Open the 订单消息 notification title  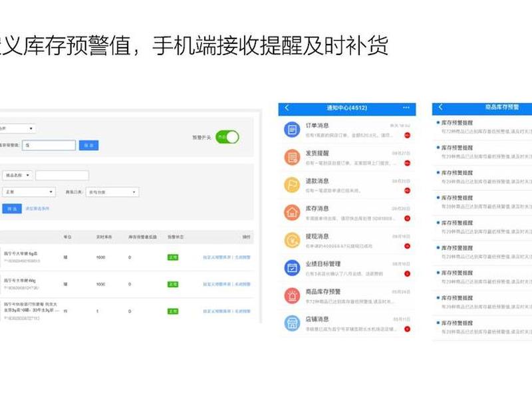coord(317,126)
